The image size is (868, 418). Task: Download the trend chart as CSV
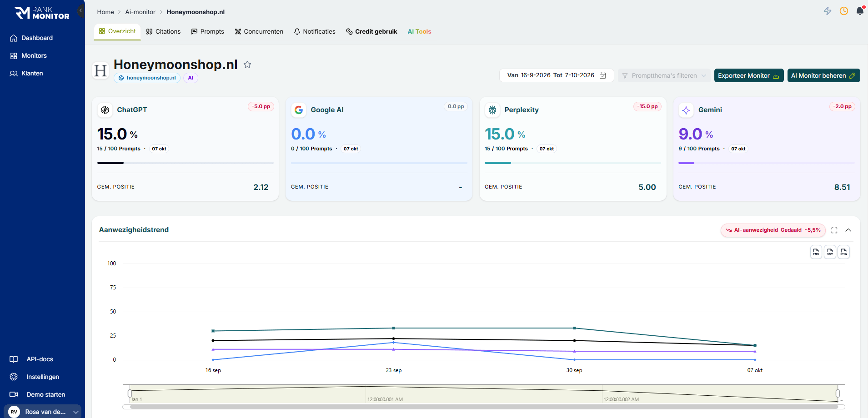point(830,252)
